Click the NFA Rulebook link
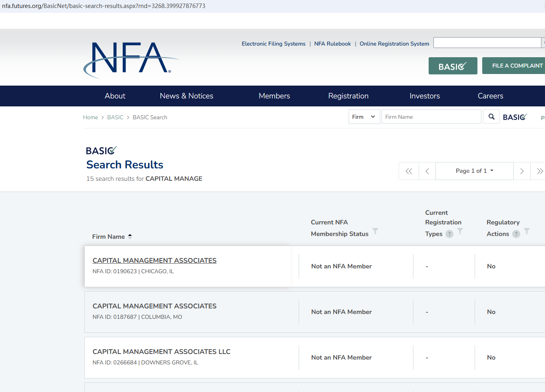This screenshot has height=392, width=545. click(332, 44)
